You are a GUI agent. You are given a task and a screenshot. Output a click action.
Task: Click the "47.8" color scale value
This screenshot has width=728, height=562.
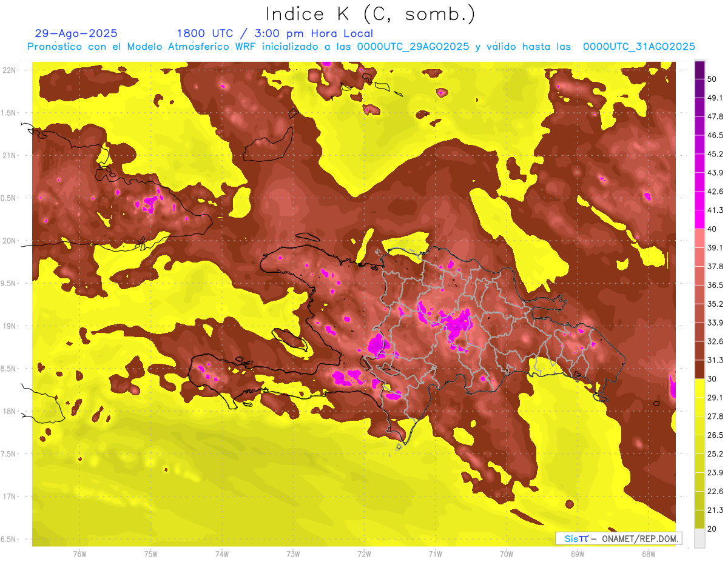(715, 116)
